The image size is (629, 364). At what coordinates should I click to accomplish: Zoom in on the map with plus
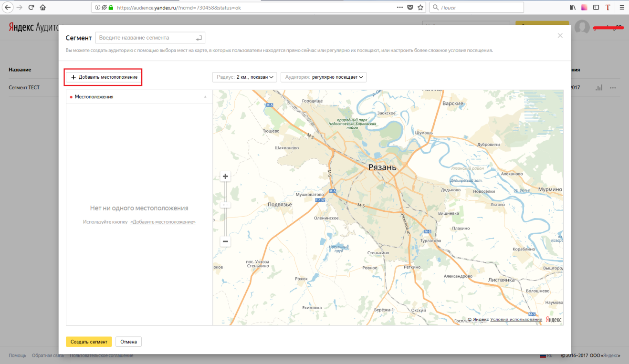tap(226, 177)
